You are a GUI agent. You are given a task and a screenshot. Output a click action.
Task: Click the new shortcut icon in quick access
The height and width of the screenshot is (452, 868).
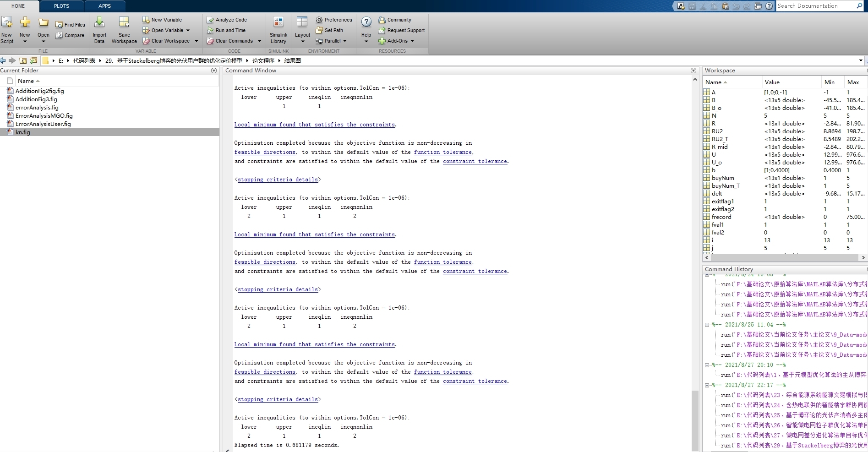click(681, 6)
